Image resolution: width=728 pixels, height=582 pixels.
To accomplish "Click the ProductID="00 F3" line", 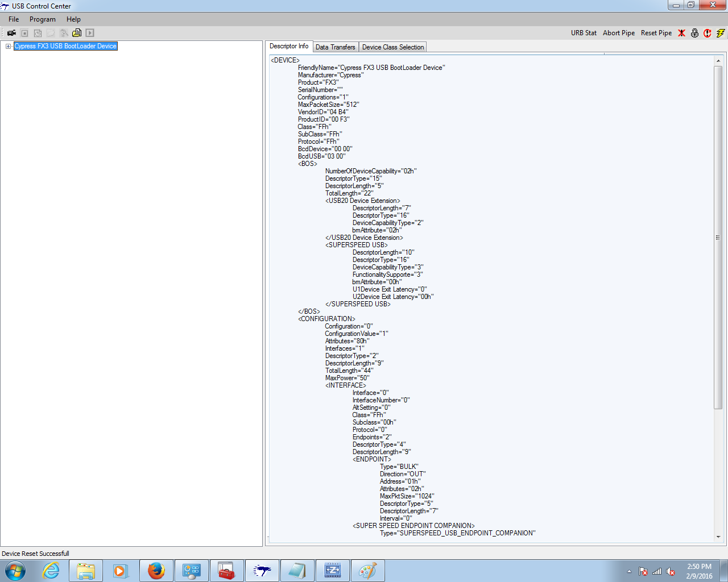I will pos(324,119).
